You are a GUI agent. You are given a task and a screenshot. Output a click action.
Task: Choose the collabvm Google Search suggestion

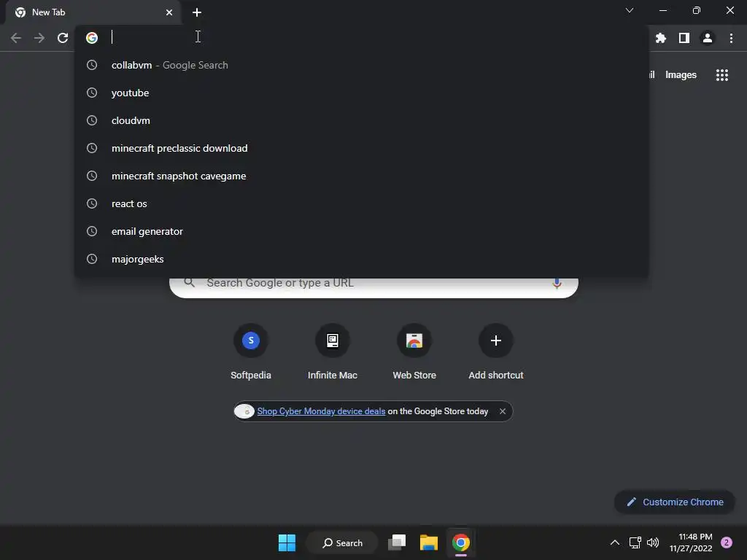tap(362, 65)
